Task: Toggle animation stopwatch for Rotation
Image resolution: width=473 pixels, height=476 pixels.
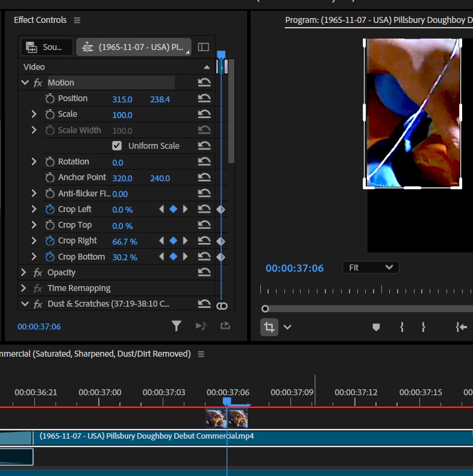Action: tap(50, 162)
